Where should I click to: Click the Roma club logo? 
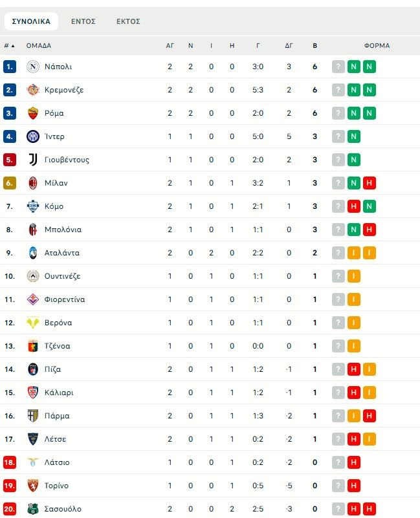coord(33,113)
